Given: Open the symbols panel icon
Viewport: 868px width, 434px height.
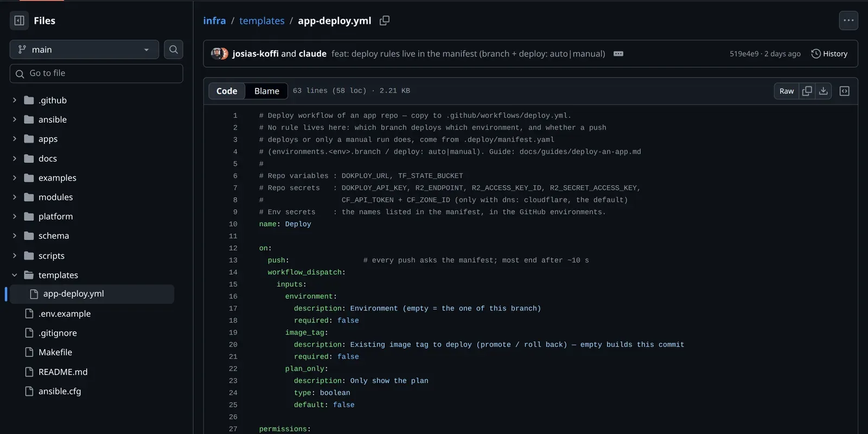Looking at the screenshot, I should [x=845, y=91].
